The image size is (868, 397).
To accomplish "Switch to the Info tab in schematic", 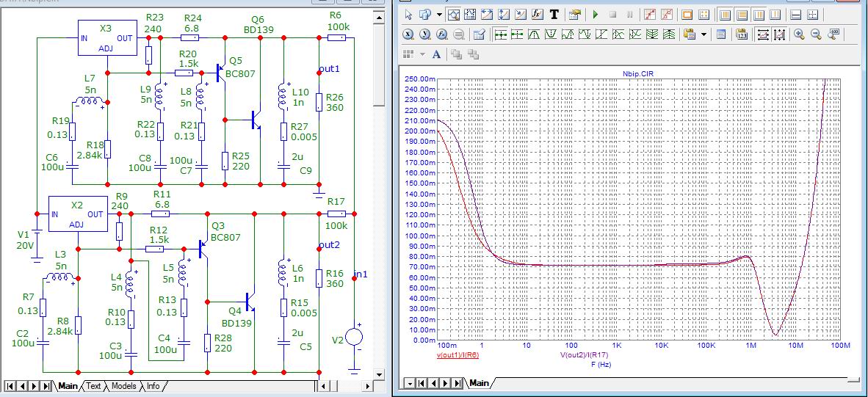I will coord(153,386).
